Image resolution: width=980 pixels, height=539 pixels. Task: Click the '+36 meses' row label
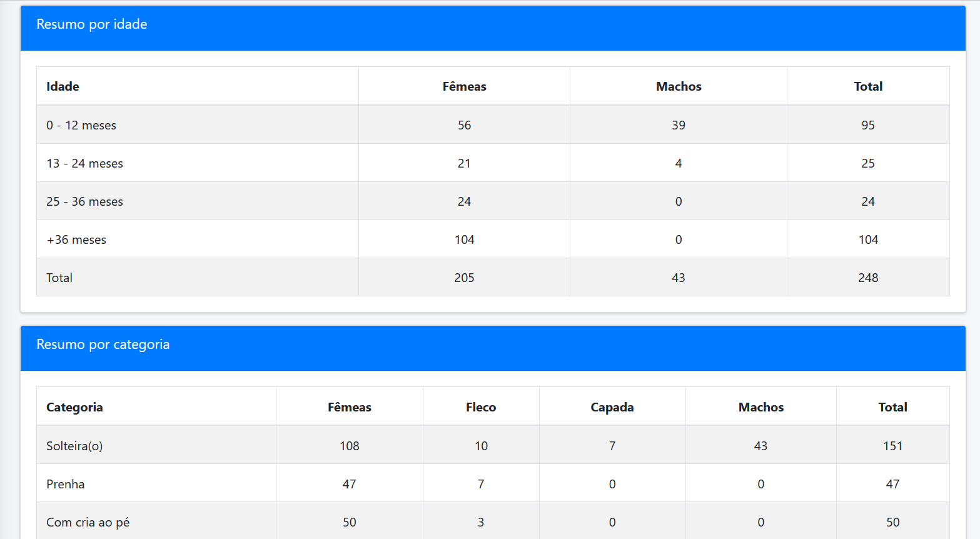pyautogui.click(x=76, y=239)
